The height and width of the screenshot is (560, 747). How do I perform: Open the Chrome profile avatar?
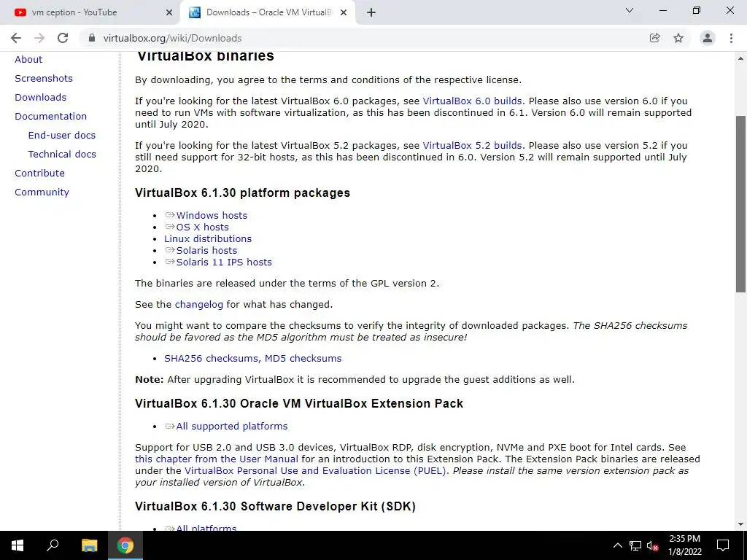pyautogui.click(x=708, y=38)
